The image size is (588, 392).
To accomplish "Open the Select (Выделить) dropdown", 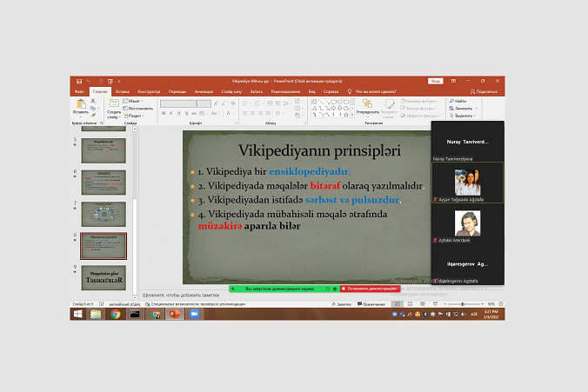I will (x=463, y=116).
